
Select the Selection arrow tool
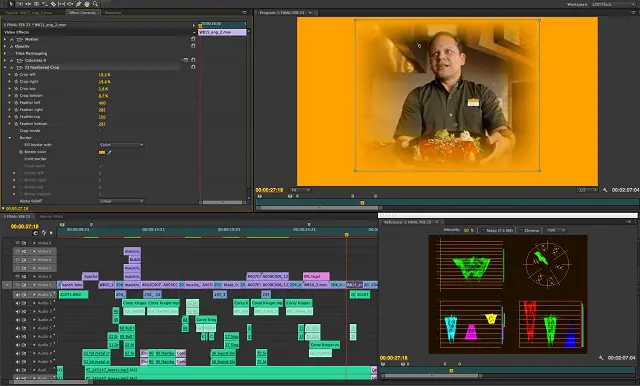(11, 4)
